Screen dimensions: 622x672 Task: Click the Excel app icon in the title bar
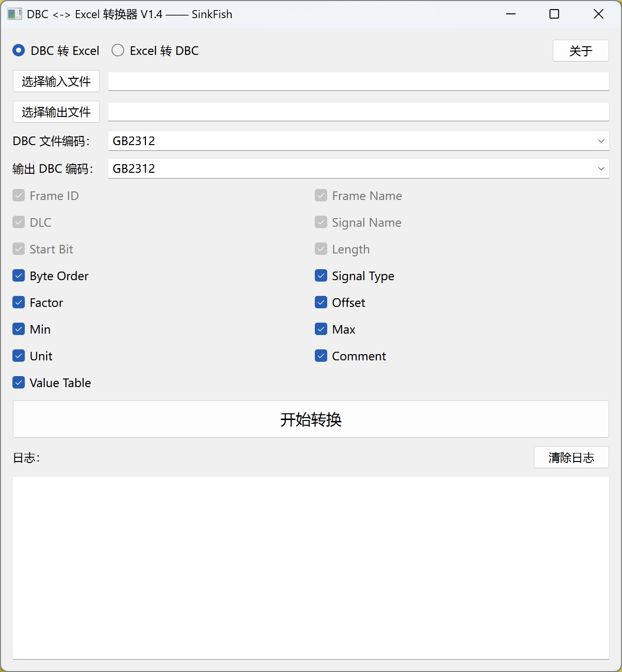(x=14, y=14)
